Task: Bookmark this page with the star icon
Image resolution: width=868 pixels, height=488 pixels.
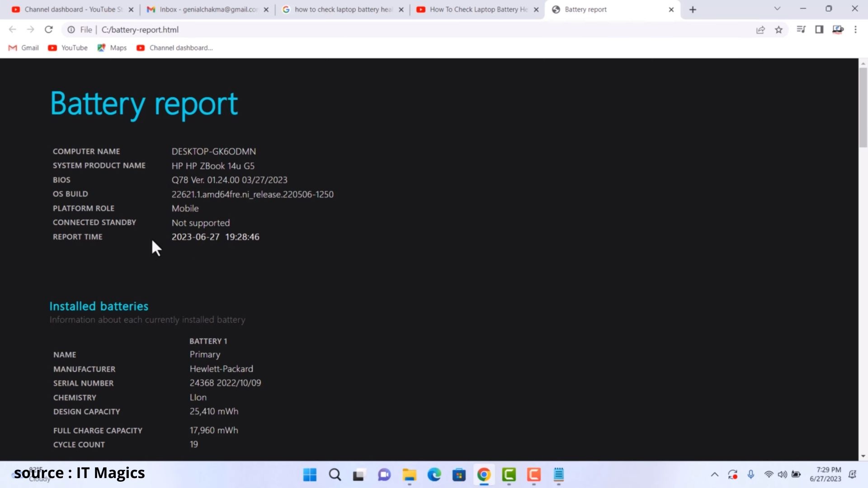Action: (x=778, y=30)
